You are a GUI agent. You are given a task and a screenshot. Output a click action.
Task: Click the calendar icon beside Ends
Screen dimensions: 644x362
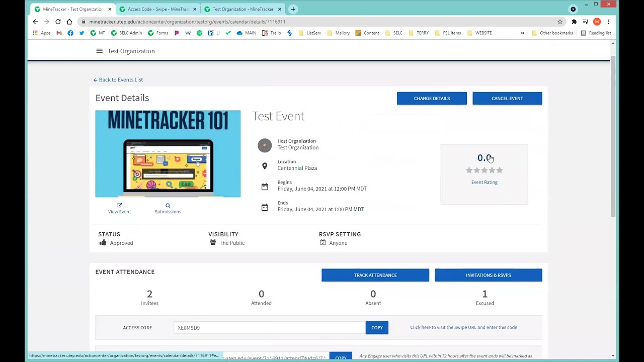point(265,207)
